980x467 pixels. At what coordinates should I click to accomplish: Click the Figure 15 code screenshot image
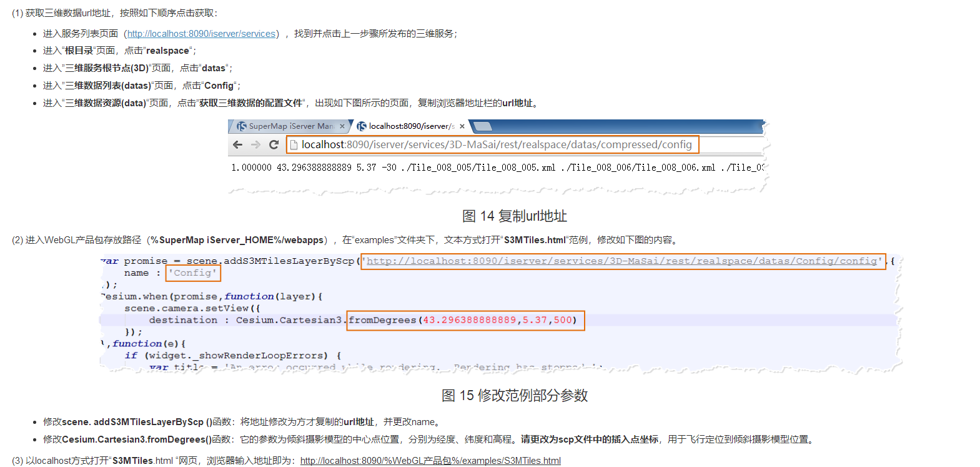501,314
